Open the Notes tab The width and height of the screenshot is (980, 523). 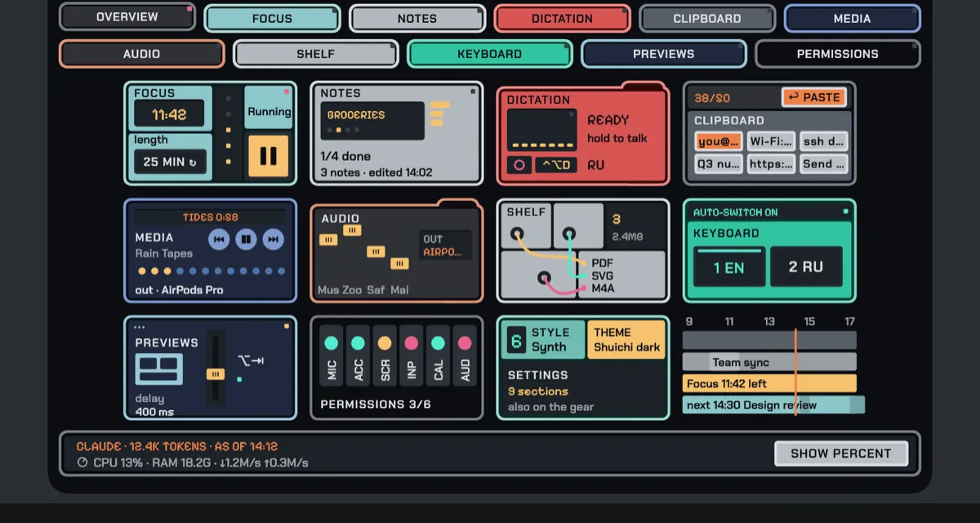pyautogui.click(x=417, y=19)
